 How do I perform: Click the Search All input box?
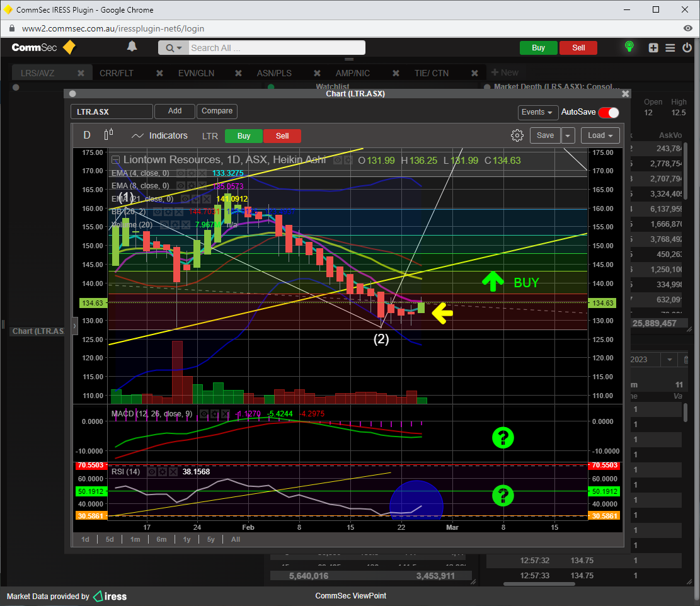point(277,48)
